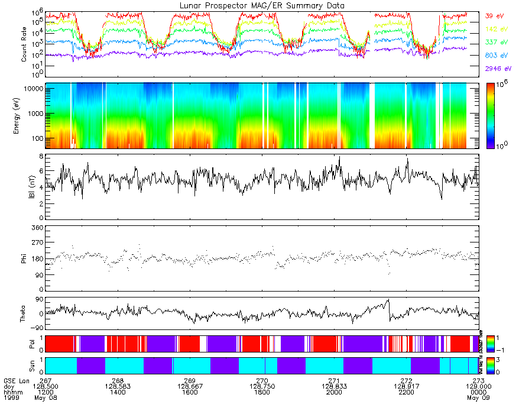Click the Count Rate axis label
This screenshot has width=532, height=414.
click(24, 44)
